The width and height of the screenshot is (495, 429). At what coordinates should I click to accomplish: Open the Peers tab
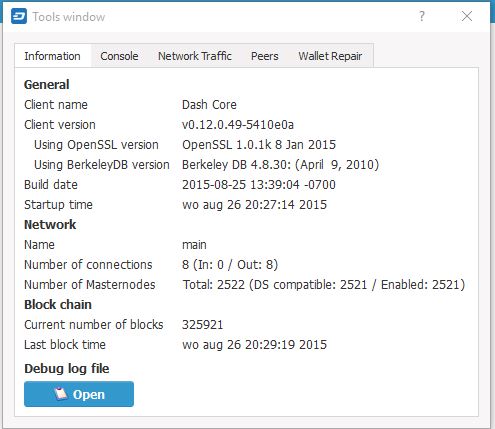(265, 56)
